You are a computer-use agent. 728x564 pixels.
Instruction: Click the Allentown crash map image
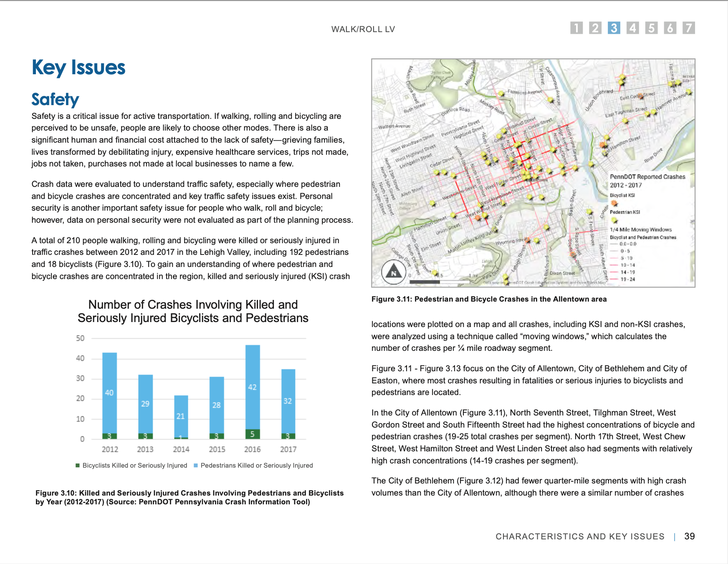click(533, 173)
